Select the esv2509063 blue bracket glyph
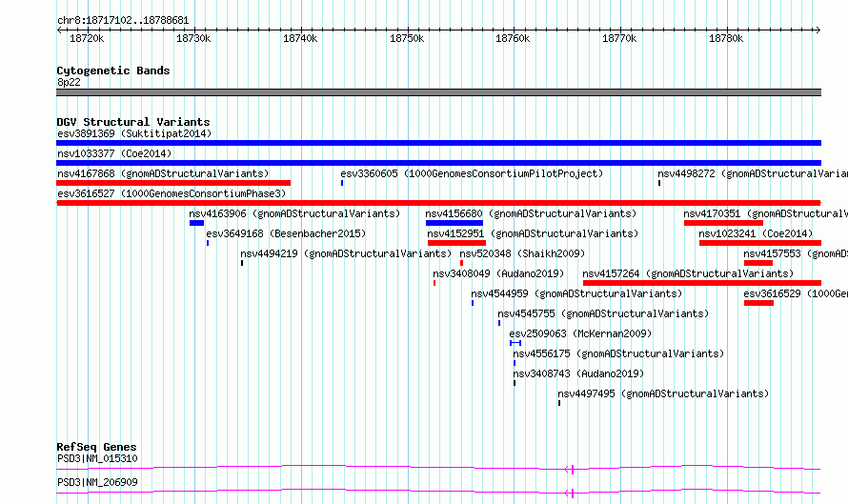Screen dimensions: 848x504 tap(515, 343)
